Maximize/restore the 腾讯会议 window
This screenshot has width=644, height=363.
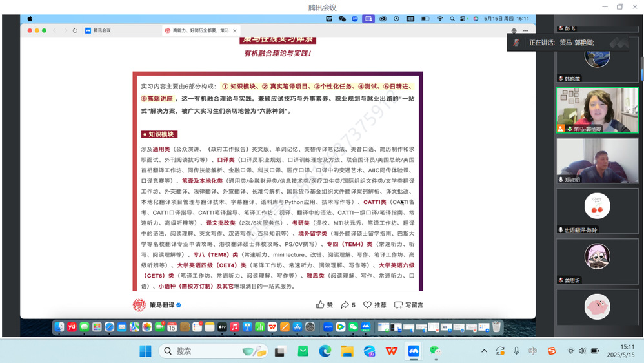pos(620,6)
